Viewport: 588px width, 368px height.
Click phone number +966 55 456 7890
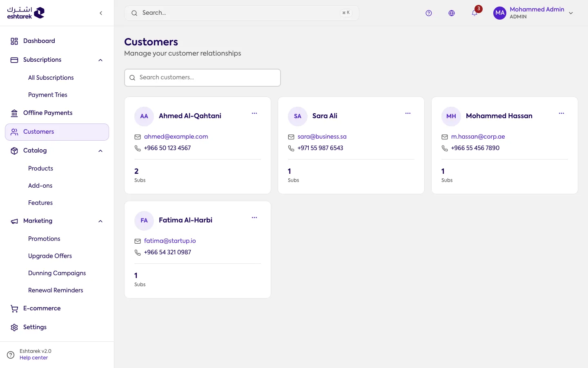pos(475,148)
